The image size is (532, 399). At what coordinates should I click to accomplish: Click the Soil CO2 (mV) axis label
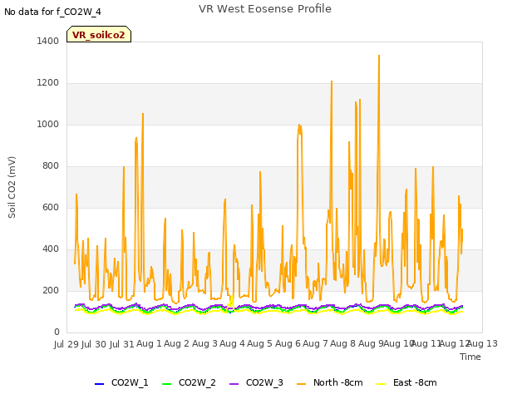pyautogui.click(x=12, y=187)
